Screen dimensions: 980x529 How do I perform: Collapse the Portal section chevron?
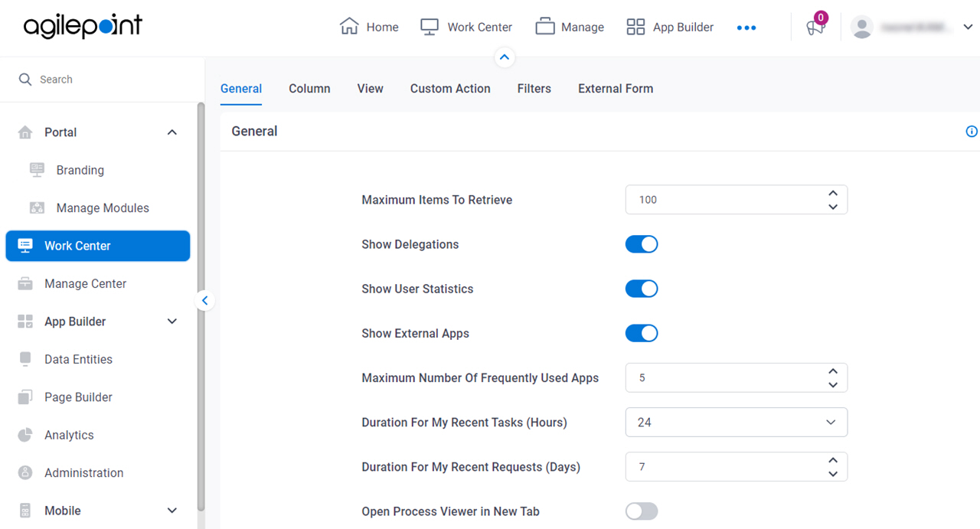click(x=172, y=132)
